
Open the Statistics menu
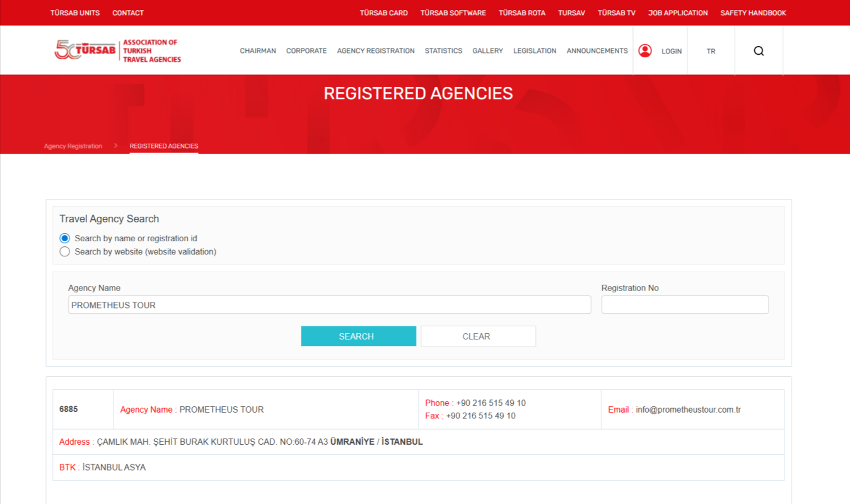(x=443, y=51)
